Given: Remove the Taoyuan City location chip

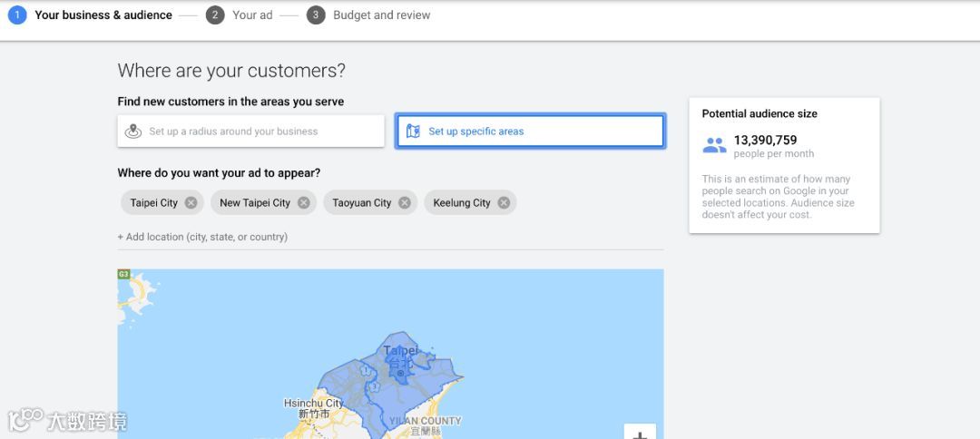Looking at the screenshot, I should (405, 203).
